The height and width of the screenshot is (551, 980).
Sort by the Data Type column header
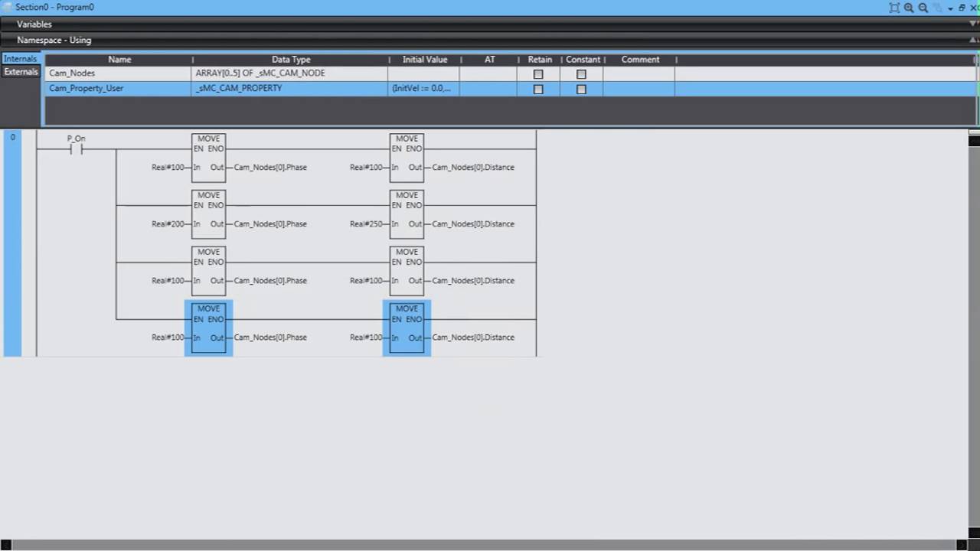tap(290, 60)
